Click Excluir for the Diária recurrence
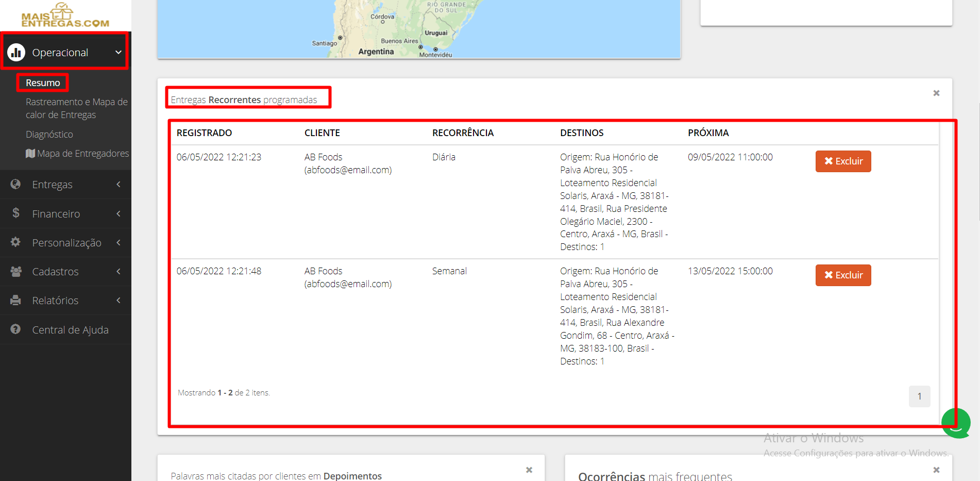The width and height of the screenshot is (980, 481). point(843,161)
